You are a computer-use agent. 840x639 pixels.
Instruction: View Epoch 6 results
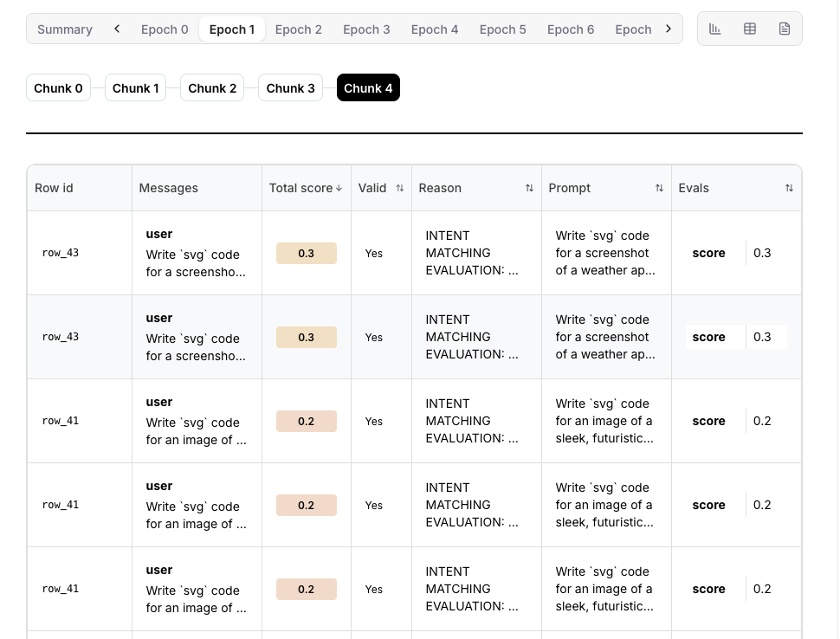pos(570,29)
